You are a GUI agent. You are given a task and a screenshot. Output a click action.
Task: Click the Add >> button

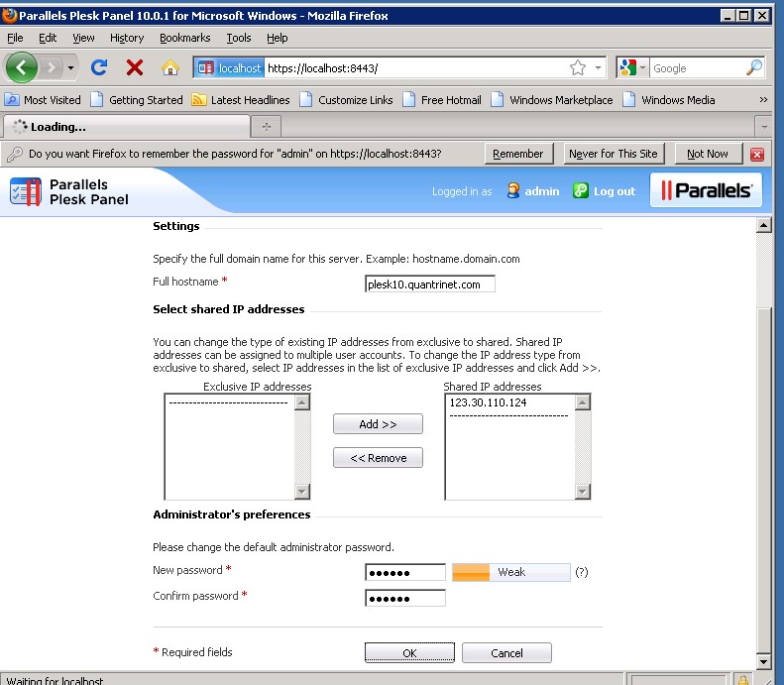click(378, 424)
